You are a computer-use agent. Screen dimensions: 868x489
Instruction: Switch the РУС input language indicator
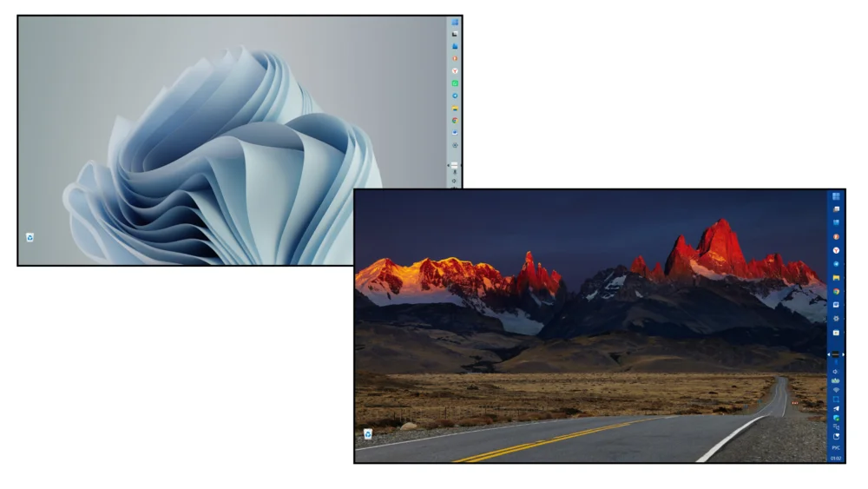click(836, 448)
